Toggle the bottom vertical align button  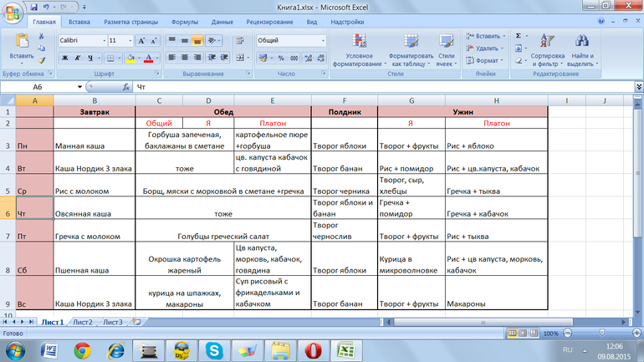[x=197, y=40]
